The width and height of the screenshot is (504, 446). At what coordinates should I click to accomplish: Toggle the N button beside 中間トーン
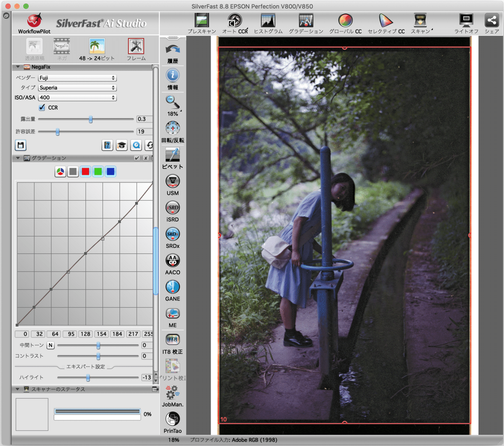(50, 346)
